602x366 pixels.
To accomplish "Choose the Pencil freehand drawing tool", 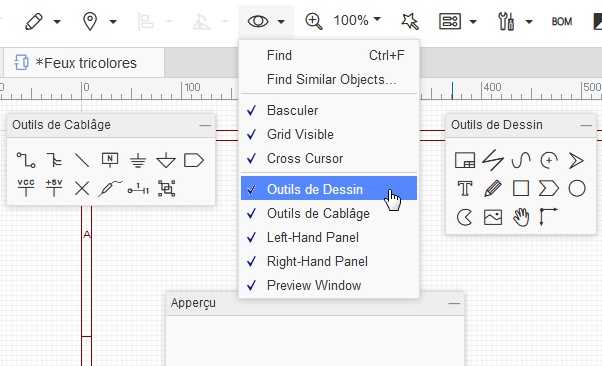I will (493, 189).
